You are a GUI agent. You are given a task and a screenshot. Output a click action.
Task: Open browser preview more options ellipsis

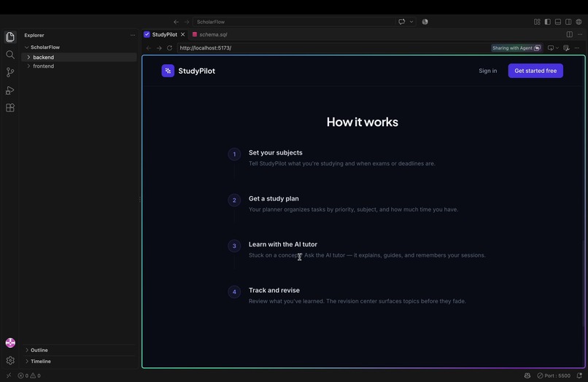577,48
